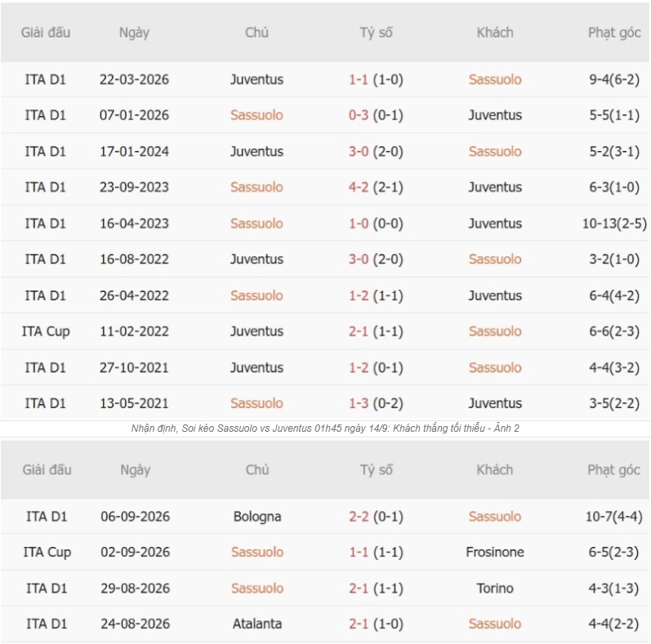Click the 4-2 score on 23-09-2023
This screenshot has height=644, width=651.
click(359, 187)
